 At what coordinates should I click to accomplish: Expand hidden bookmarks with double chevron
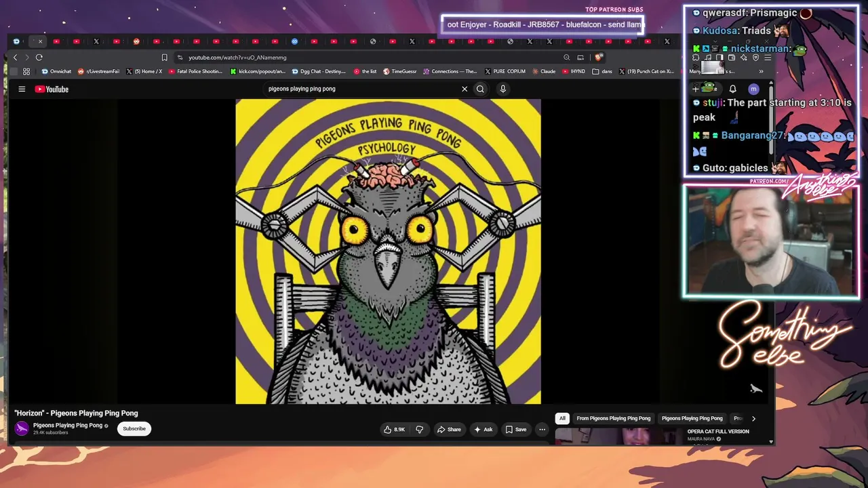[x=761, y=71]
